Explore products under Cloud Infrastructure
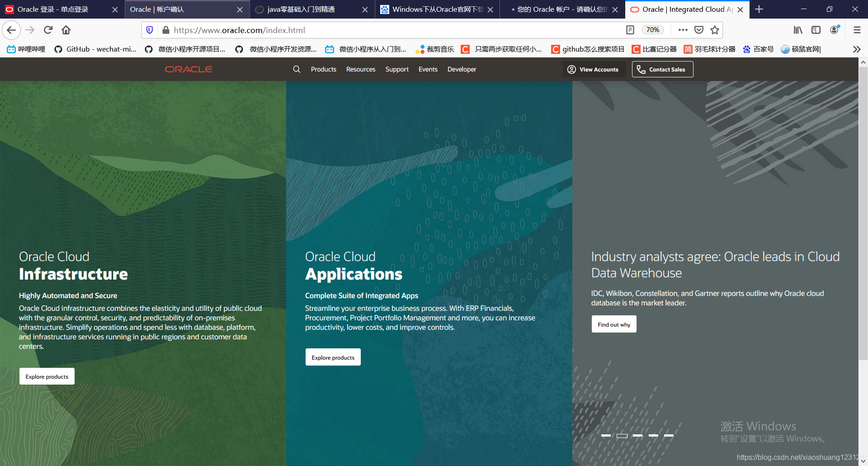The image size is (868, 466). 47,376
